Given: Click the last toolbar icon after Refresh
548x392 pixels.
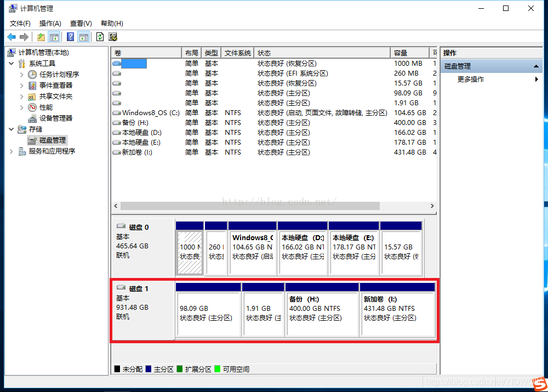Looking at the screenshot, I should [x=113, y=37].
